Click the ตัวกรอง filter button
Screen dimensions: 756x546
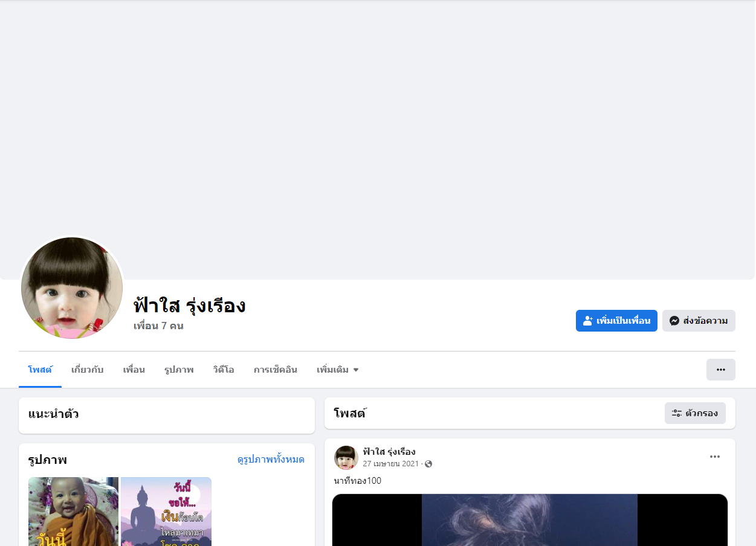[695, 413]
